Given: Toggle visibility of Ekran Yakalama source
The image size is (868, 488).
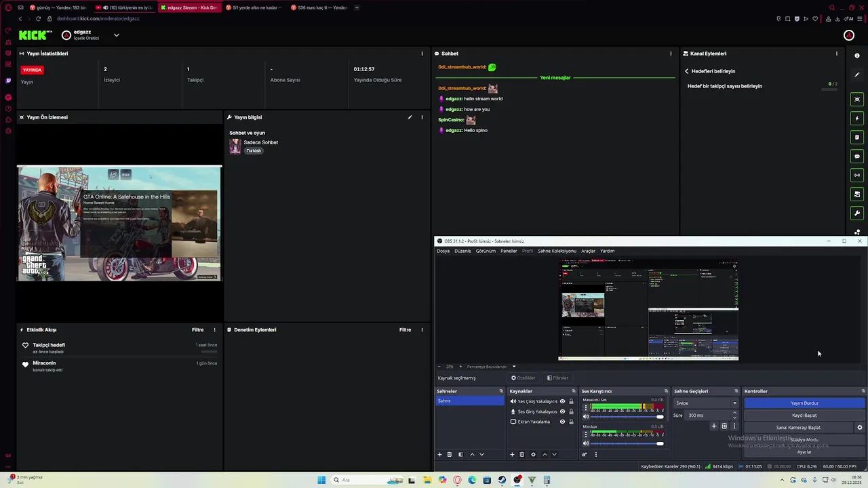Looking at the screenshot, I should 562,422.
